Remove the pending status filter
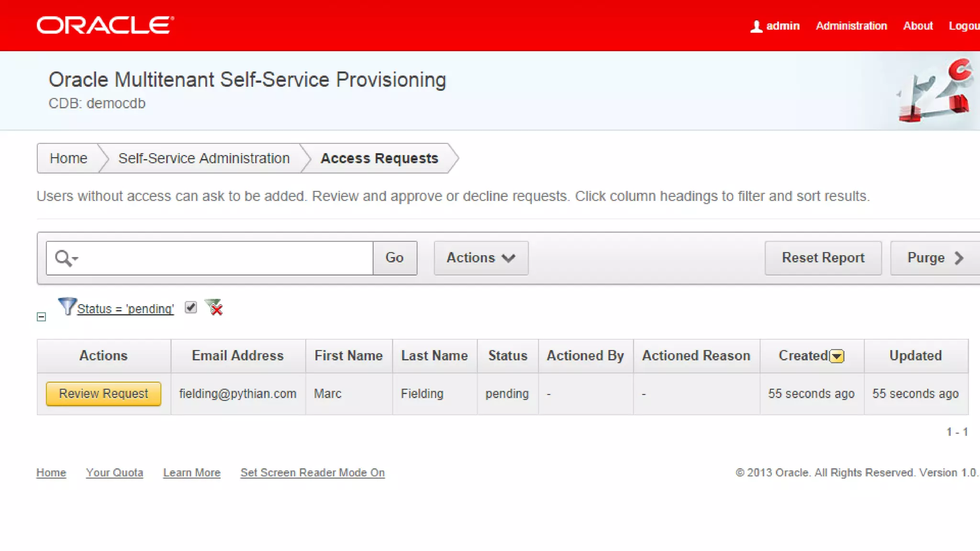Viewport: 980px width, 551px height. point(214,308)
